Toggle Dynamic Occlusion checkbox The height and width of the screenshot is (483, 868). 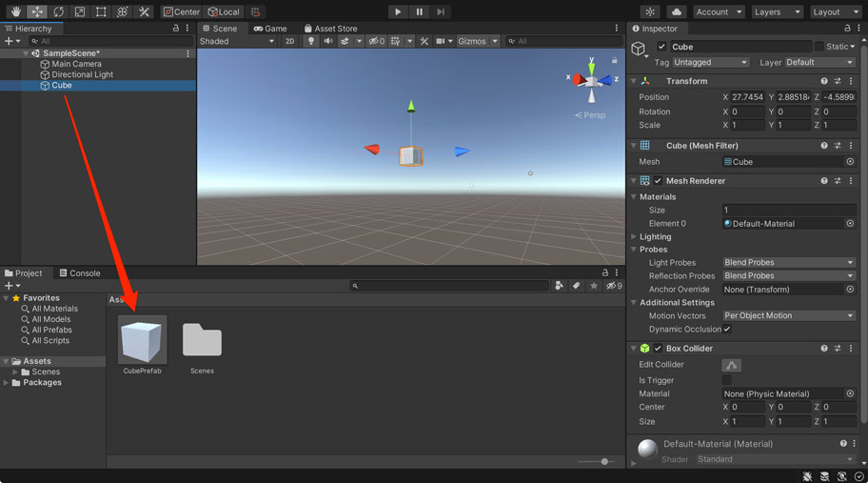pos(727,329)
